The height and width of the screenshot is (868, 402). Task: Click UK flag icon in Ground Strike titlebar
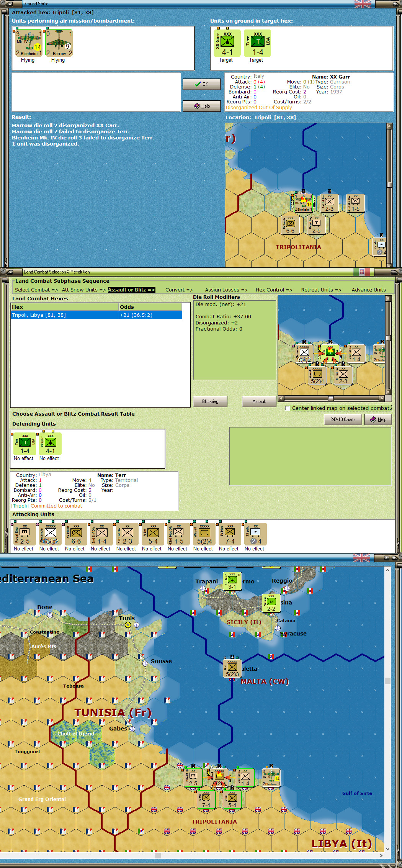coord(363,4)
